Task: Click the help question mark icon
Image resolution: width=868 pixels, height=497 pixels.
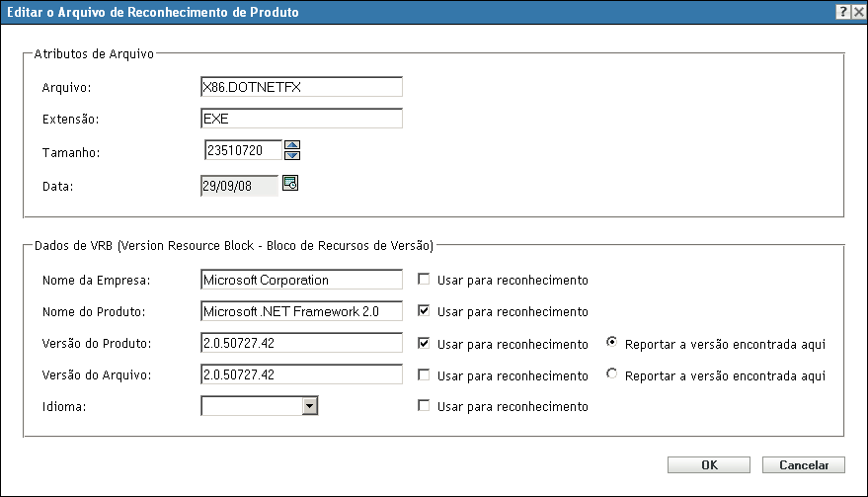Action: tap(844, 11)
